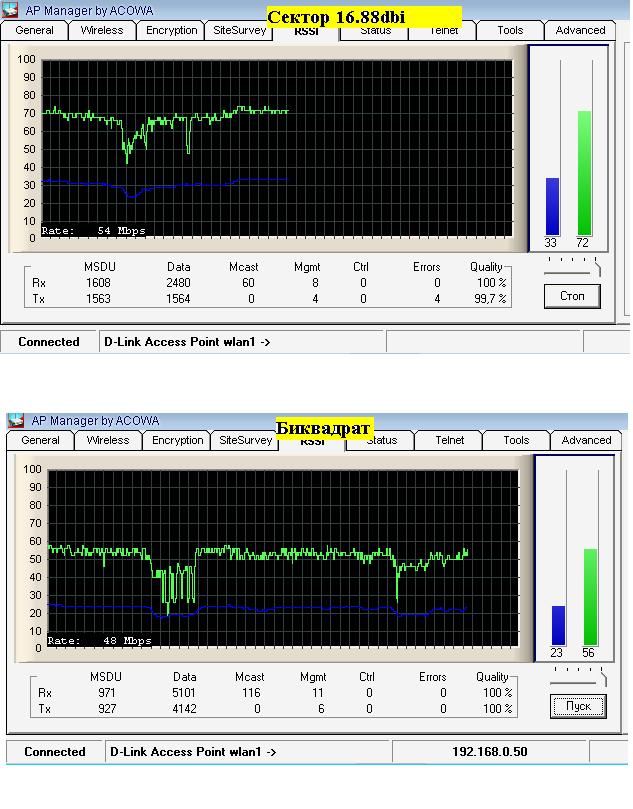Open Tools tab in top AP Manager window

click(510, 30)
